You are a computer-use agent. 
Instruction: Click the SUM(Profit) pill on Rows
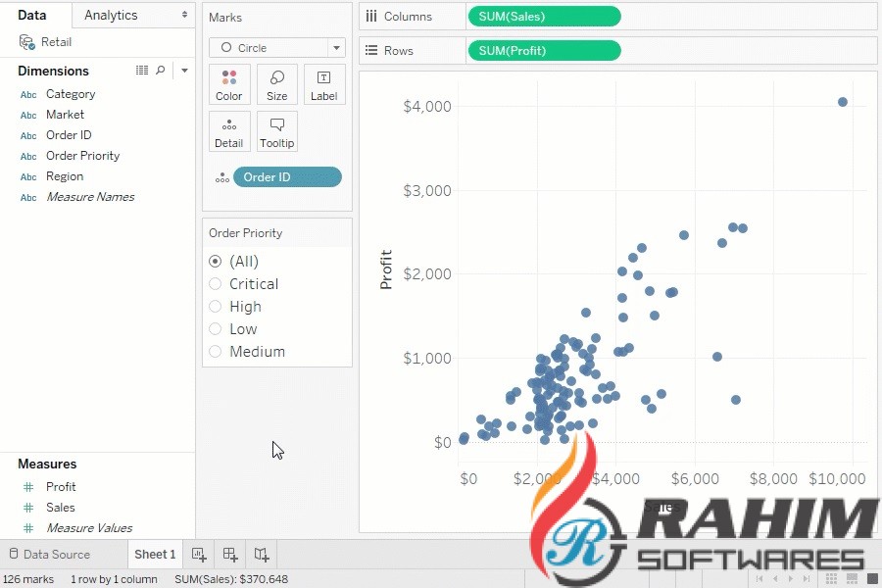(544, 51)
